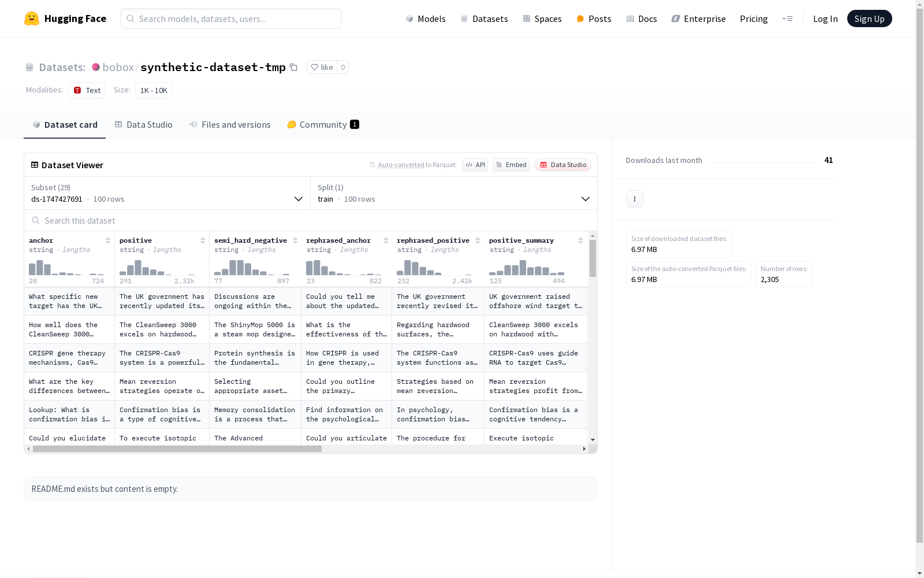This screenshot has height=578, width=924.
Task: Open the Files and versions tab
Action: pos(230,124)
